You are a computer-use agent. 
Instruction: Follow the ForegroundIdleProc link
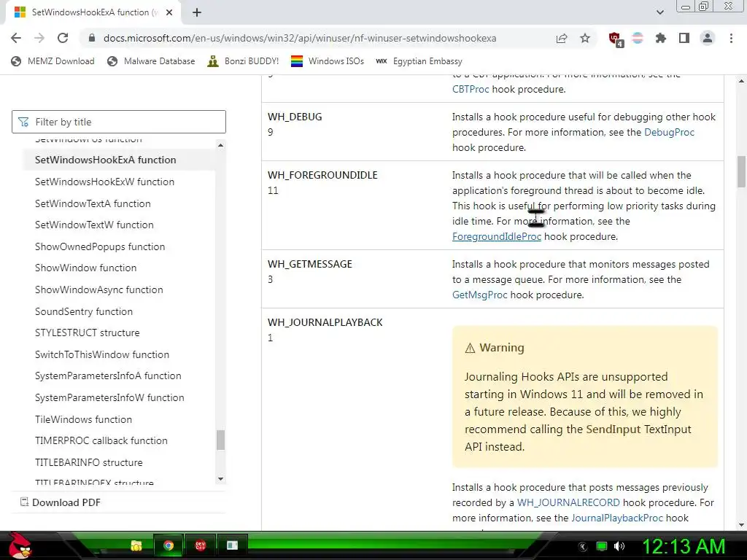click(496, 236)
